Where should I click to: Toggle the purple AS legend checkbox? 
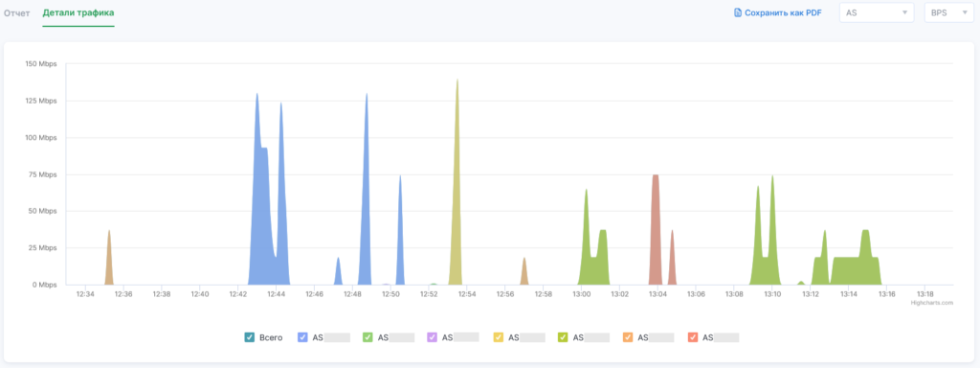pos(432,337)
